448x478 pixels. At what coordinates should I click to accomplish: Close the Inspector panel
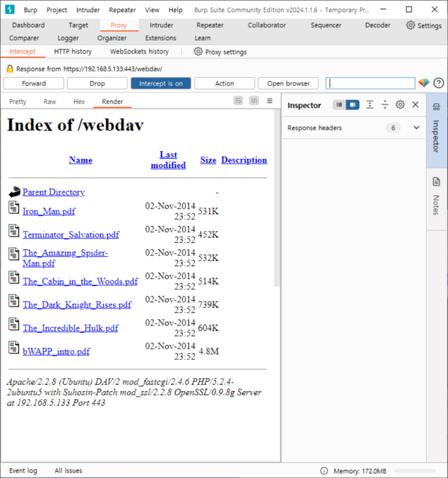416,104
